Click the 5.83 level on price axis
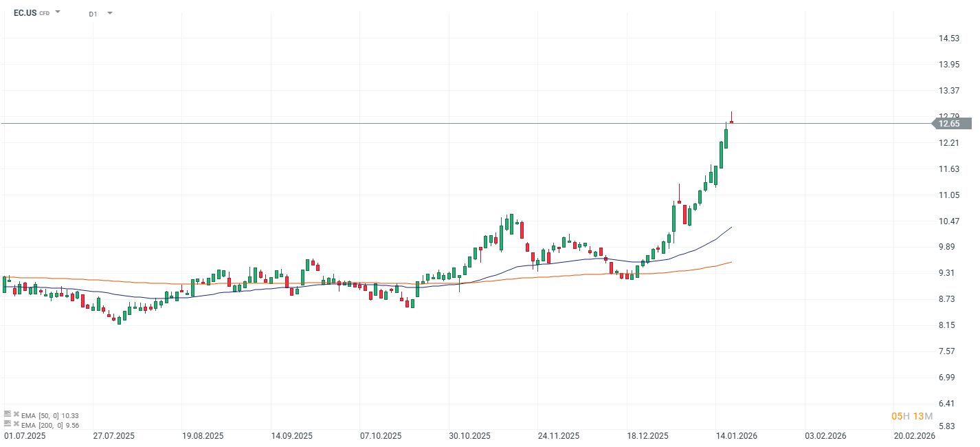The height and width of the screenshot is (447, 980). [x=949, y=426]
